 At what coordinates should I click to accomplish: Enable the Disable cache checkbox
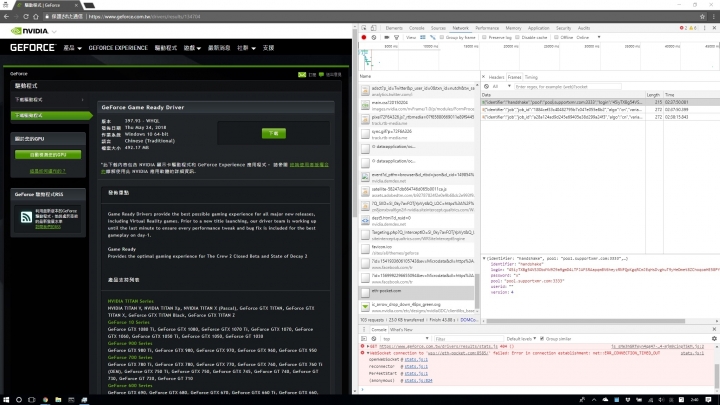tap(518, 37)
